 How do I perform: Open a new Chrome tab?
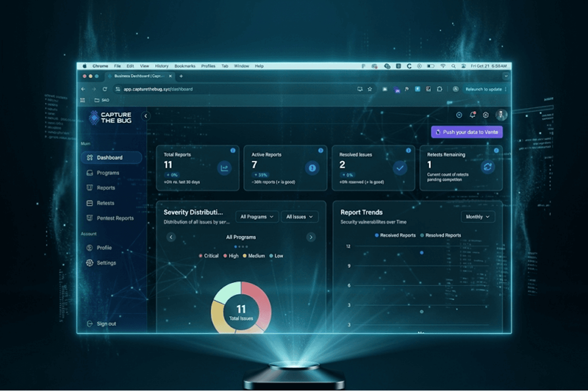[181, 76]
